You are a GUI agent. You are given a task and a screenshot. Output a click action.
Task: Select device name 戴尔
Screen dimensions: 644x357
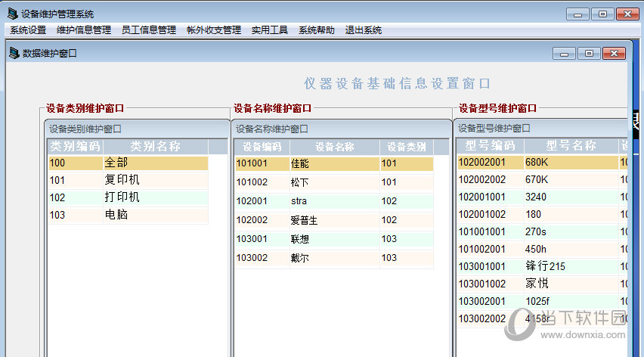coord(334,258)
